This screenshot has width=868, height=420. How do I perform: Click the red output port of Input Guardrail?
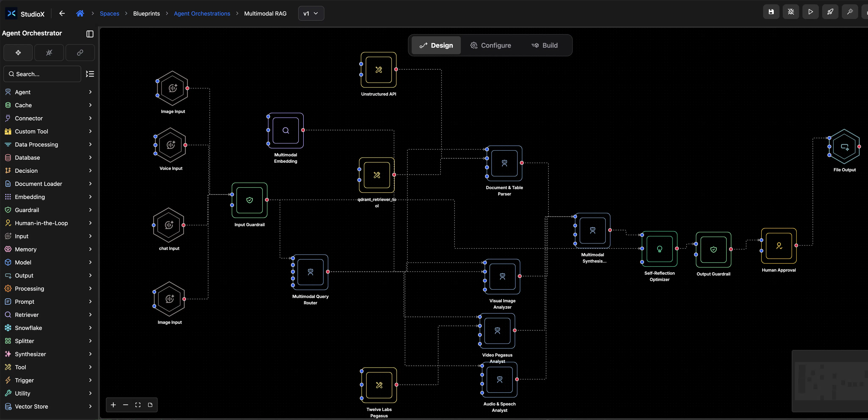click(x=267, y=200)
